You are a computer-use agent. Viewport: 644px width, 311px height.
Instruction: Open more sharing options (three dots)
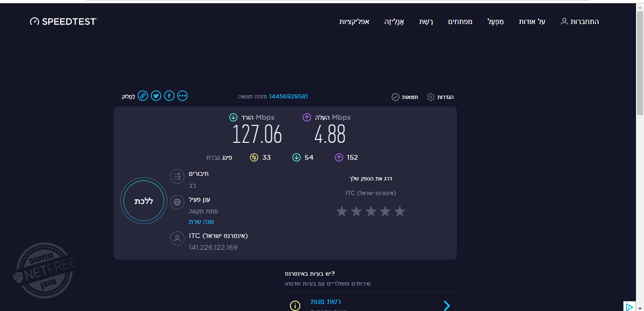[182, 96]
